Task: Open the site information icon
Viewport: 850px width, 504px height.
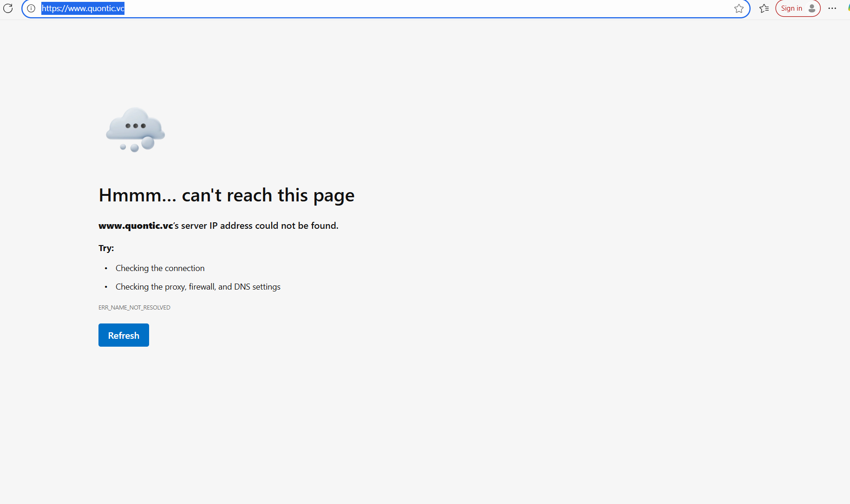Action: (x=31, y=8)
